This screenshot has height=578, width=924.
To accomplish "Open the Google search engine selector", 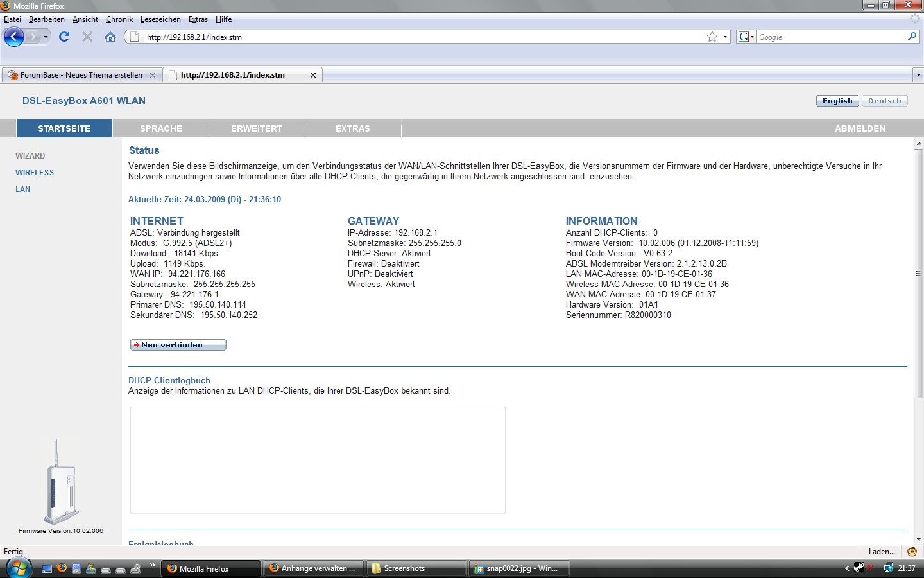I will (746, 37).
